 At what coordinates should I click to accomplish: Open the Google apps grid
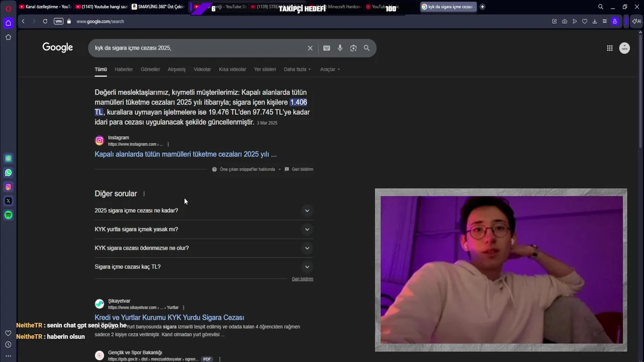610,48
